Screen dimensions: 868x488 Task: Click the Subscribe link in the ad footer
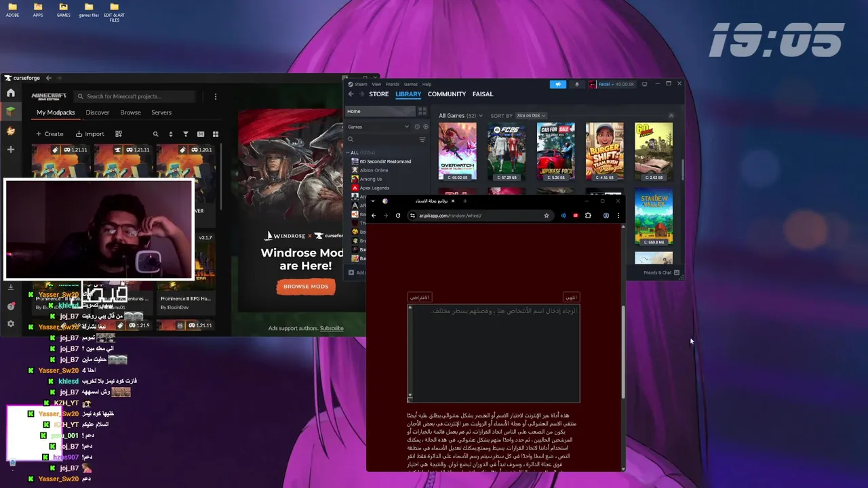click(332, 329)
